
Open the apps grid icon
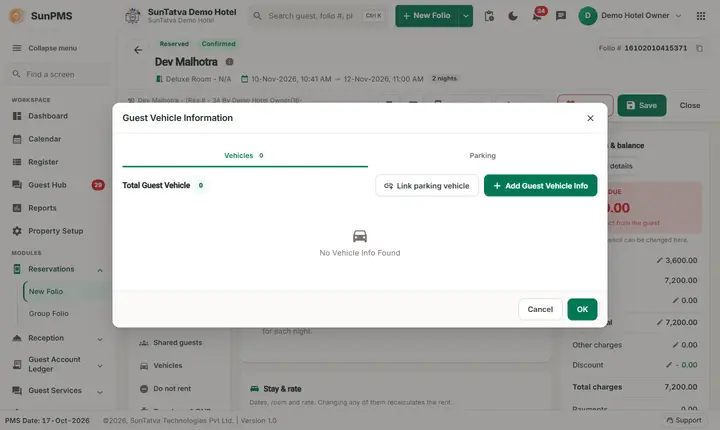701,16
